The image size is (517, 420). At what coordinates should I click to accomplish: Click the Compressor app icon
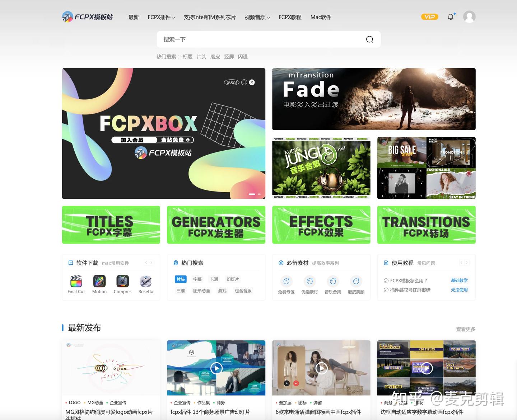(122, 282)
